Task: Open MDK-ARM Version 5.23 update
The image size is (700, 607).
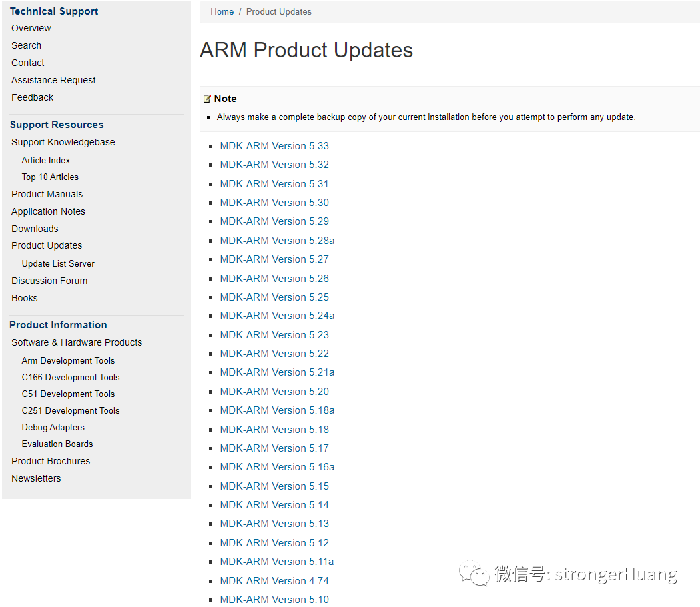Action: click(274, 335)
